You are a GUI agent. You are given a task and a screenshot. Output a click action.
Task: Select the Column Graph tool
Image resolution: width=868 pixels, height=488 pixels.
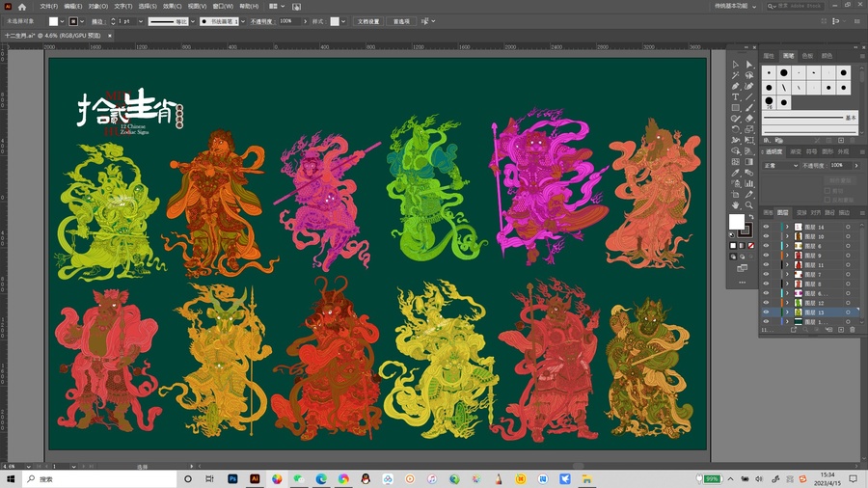click(749, 183)
